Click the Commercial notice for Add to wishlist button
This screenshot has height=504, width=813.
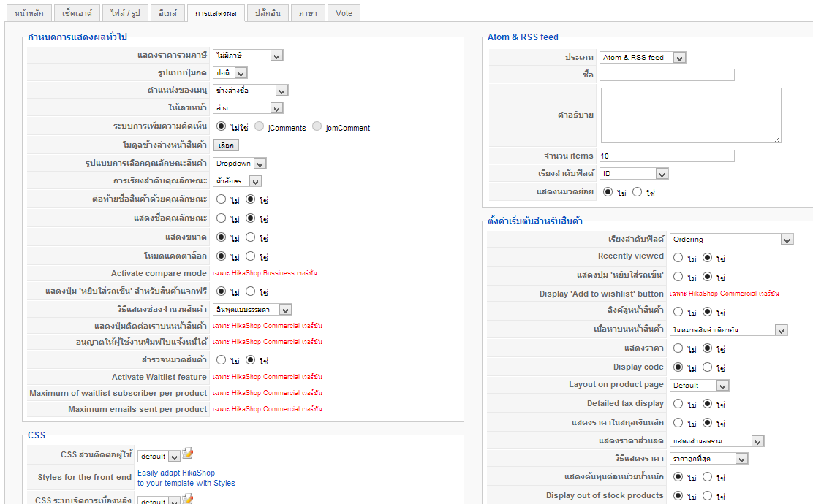point(725,294)
